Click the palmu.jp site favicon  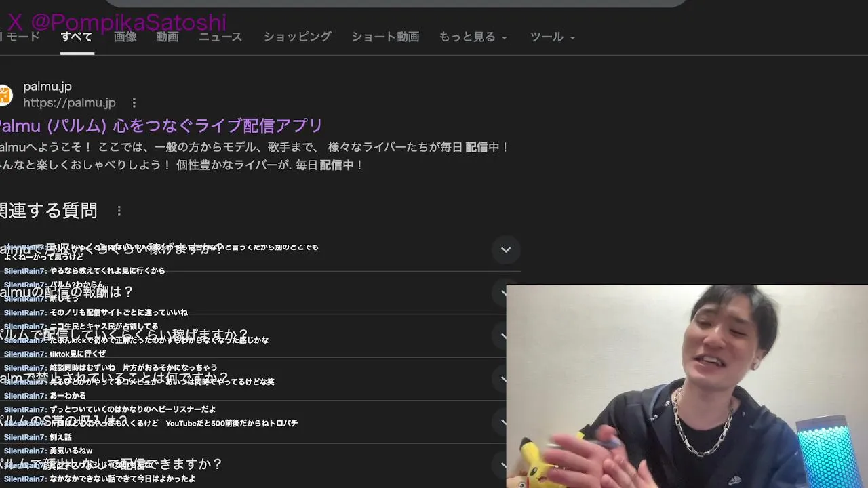tap(5, 95)
